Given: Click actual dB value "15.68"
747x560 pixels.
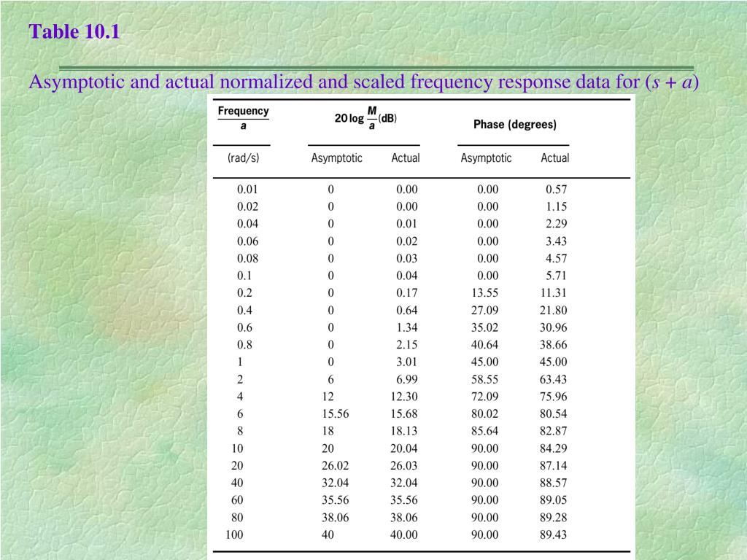Looking at the screenshot, I should click(404, 413).
